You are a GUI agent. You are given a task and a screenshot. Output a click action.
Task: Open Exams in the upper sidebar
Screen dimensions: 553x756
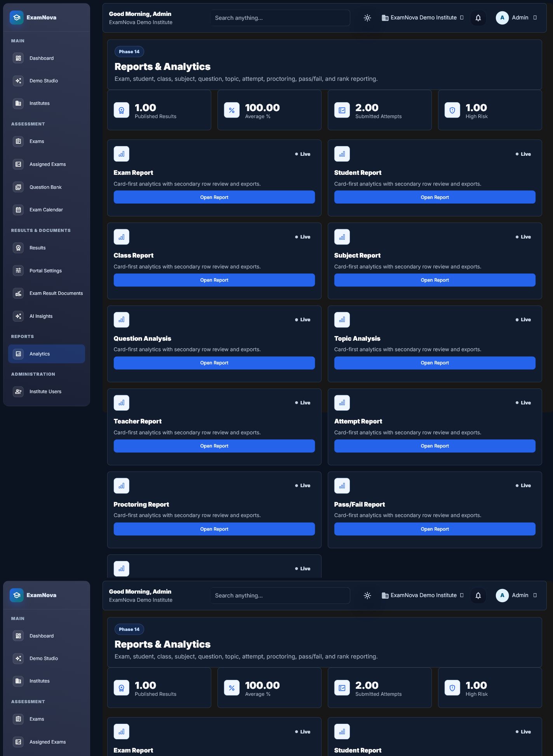47,141
